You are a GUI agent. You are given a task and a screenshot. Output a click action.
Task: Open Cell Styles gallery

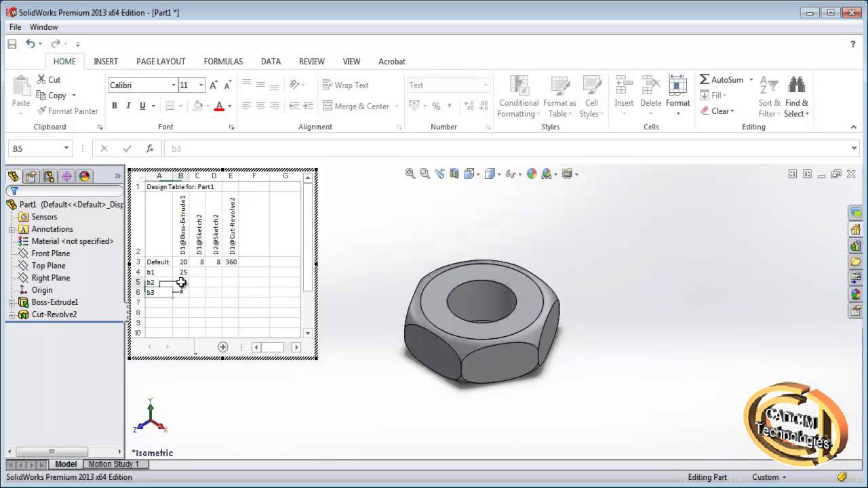click(x=591, y=97)
